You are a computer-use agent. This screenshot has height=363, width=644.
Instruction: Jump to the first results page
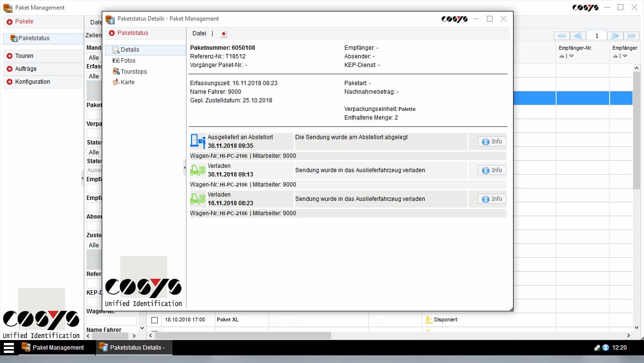click(x=562, y=36)
